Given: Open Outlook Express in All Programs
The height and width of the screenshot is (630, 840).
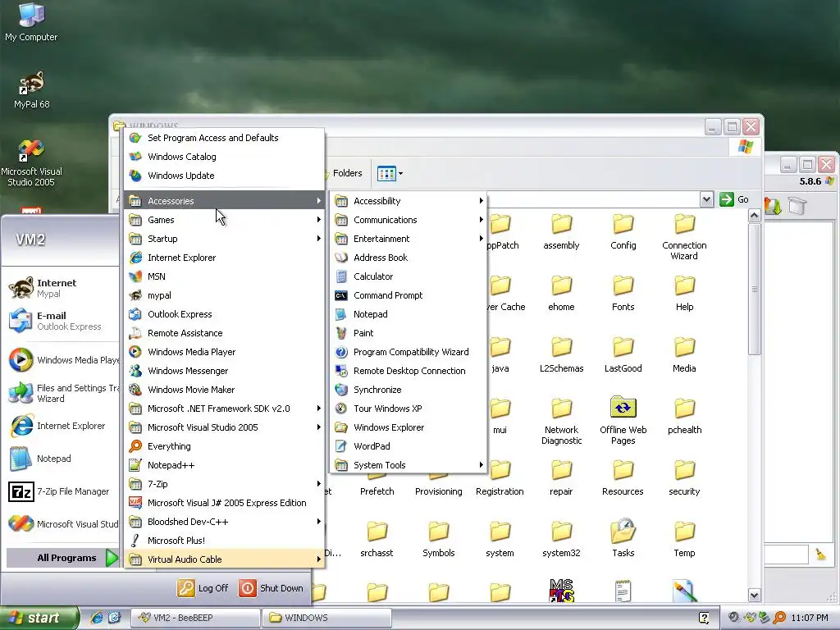Looking at the screenshot, I should click(x=225, y=314).
